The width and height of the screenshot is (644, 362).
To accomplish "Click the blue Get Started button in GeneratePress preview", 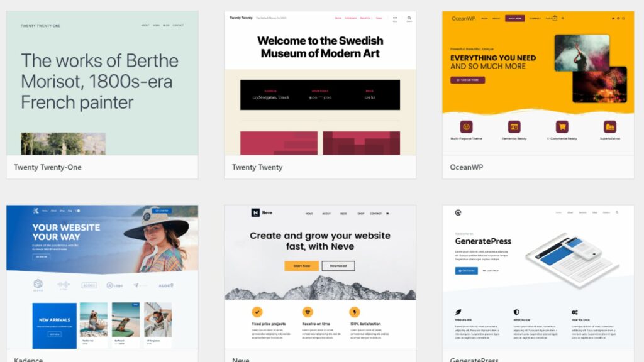I will click(x=466, y=271).
